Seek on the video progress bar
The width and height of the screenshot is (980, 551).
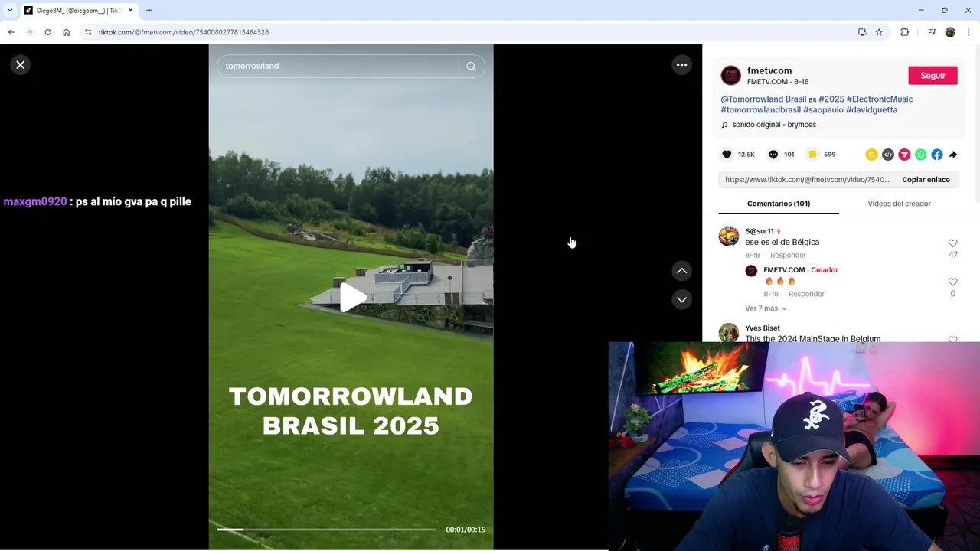(326, 530)
